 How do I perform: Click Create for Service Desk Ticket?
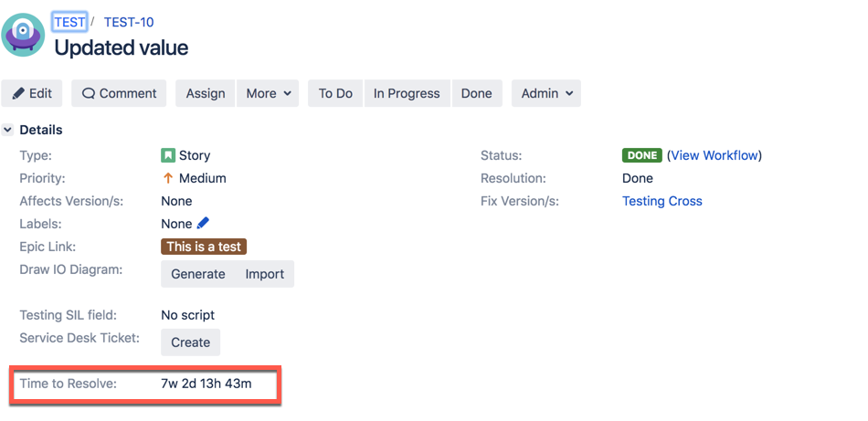tap(190, 342)
